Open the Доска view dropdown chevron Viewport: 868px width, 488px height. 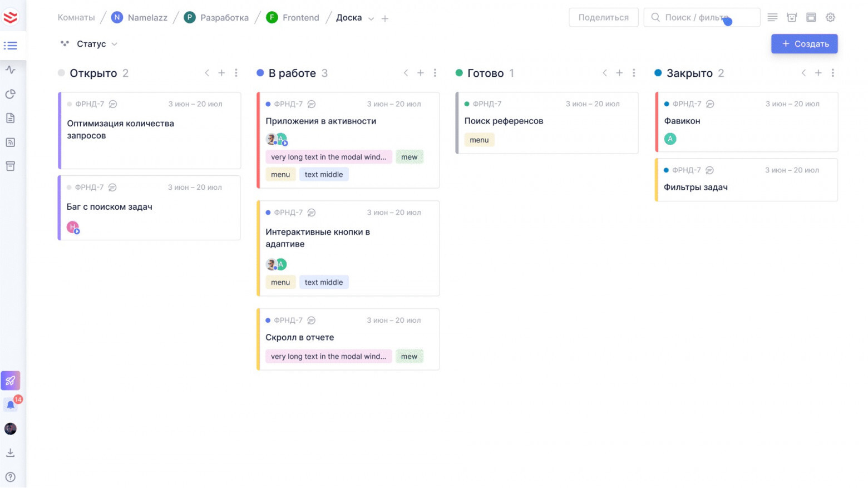tap(371, 18)
